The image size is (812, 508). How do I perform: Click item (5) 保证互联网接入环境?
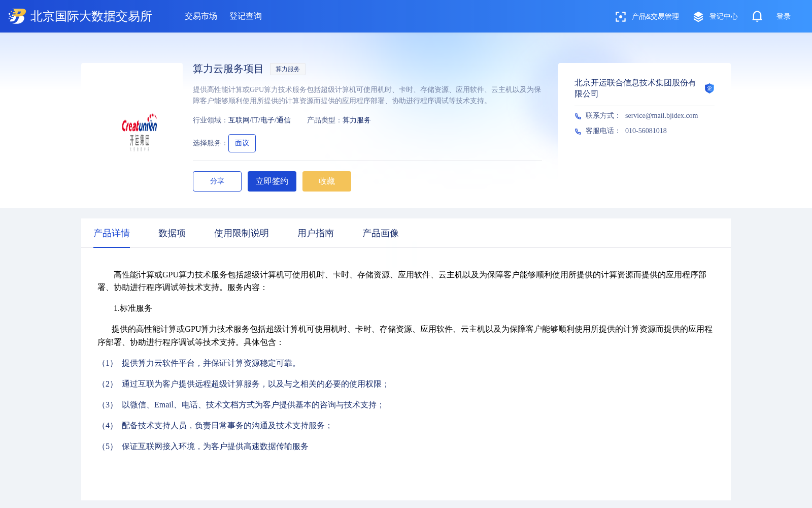click(203, 447)
